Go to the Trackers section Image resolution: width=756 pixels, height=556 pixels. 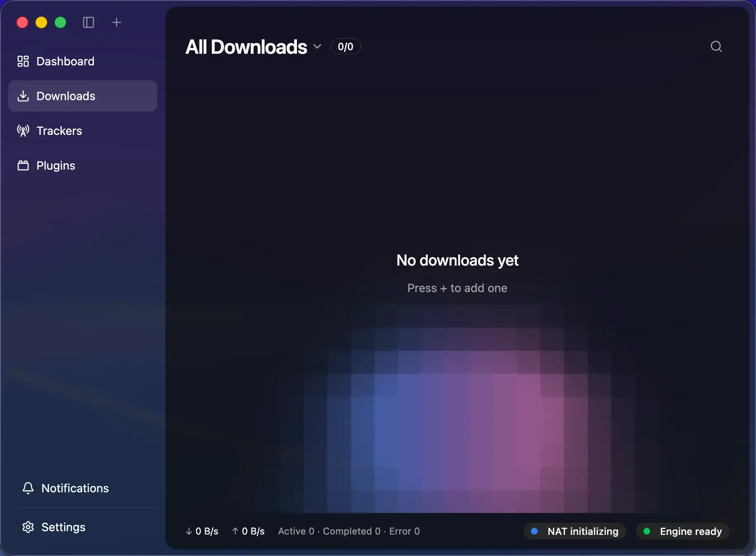click(83, 131)
